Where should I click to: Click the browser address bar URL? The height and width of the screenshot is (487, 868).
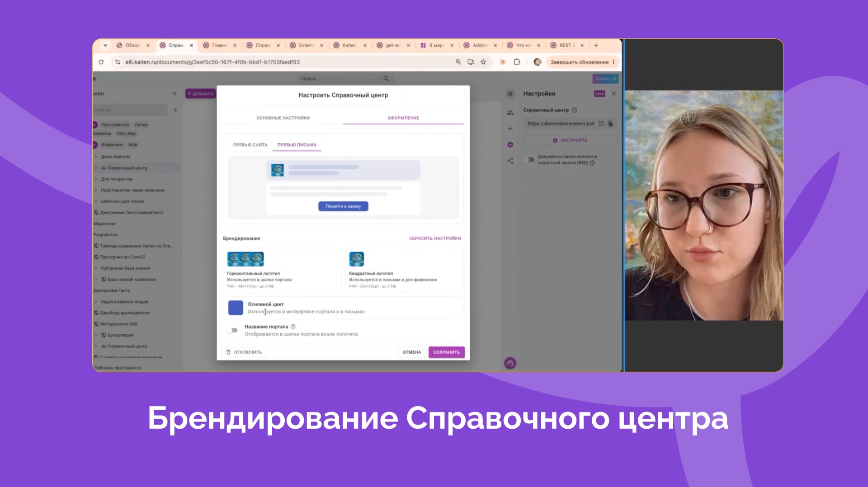(x=212, y=62)
